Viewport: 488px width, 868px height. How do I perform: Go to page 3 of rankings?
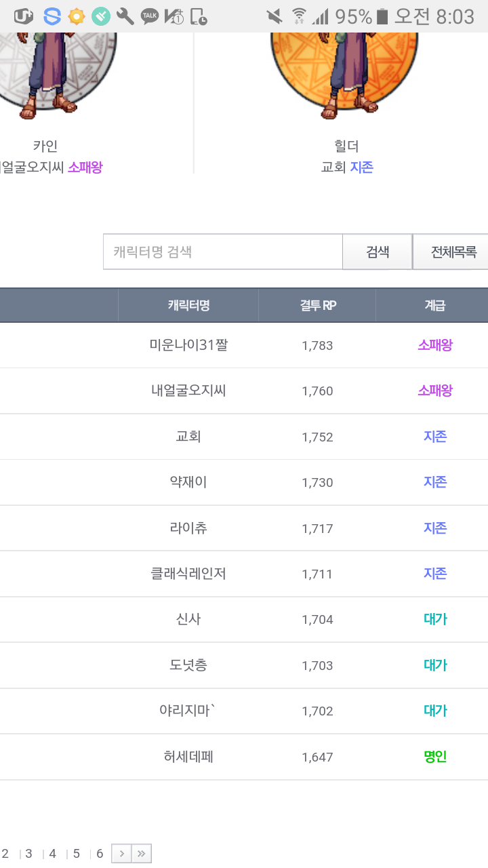point(28,854)
